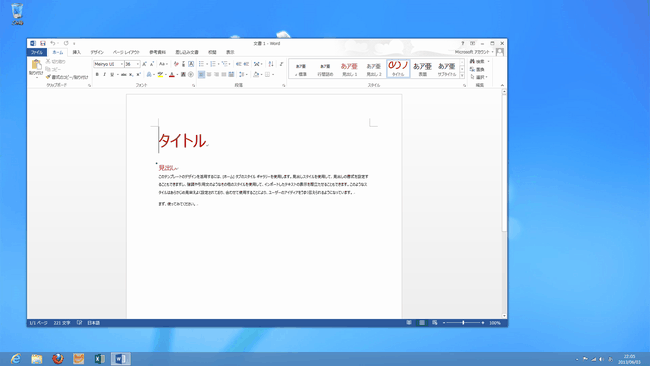
Task: Open File Explorer from the taskbar
Action: point(36,359)
